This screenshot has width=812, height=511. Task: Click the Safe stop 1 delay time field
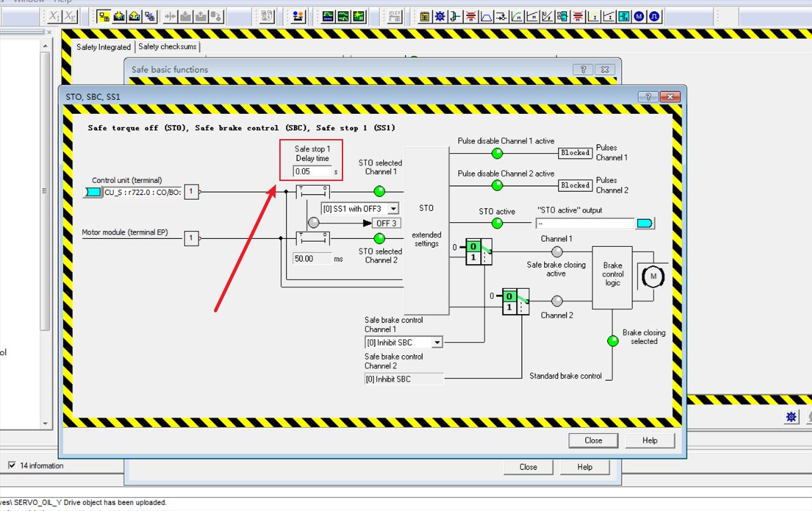tap(312, 172)
